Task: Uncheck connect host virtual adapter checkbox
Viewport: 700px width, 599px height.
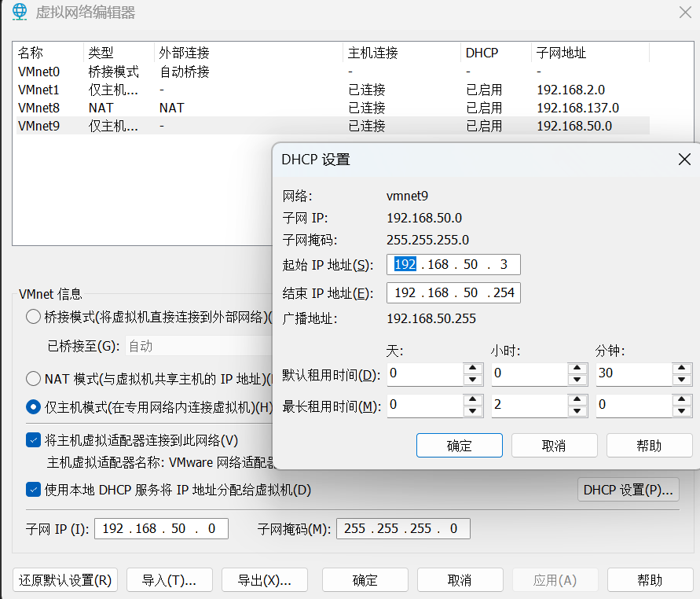Action: [x=34, y=440]
